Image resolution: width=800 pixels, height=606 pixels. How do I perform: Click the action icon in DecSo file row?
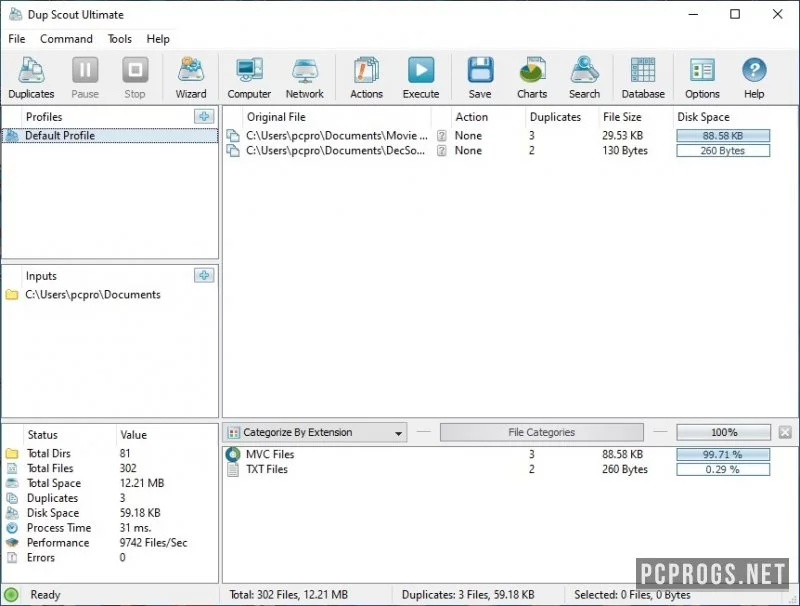coord(442,150)
